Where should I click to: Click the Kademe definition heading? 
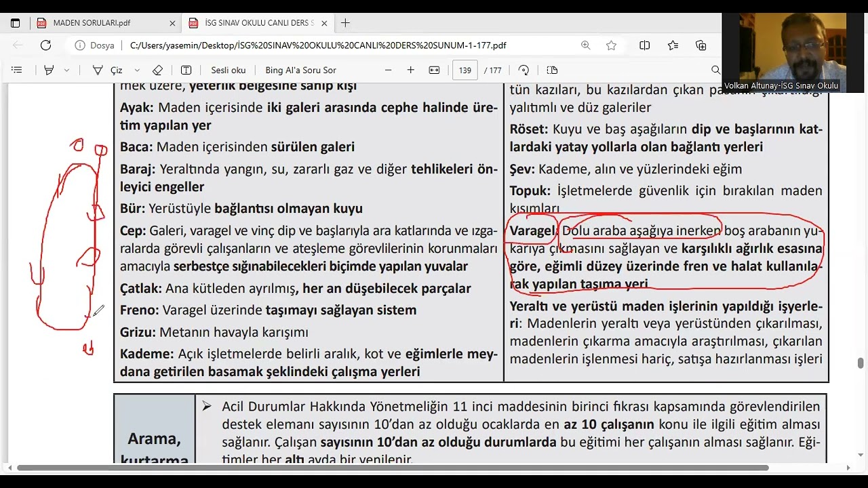(x=147, y=354)
